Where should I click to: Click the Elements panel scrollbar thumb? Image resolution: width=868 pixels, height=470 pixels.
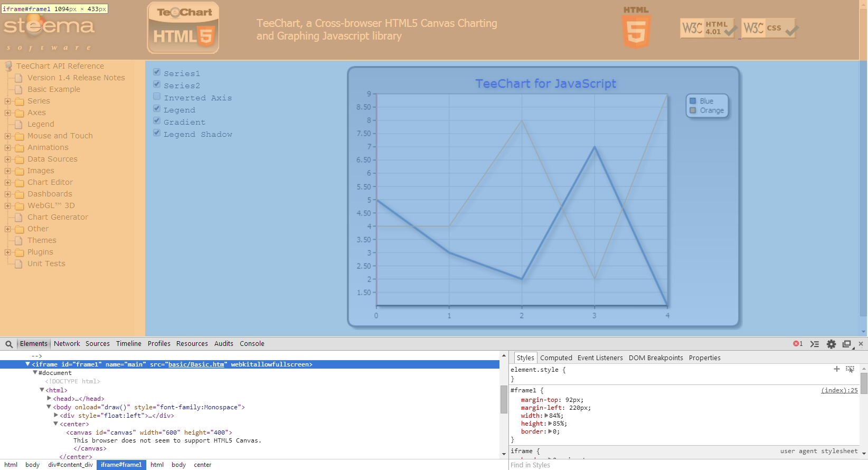click(504, 400)
